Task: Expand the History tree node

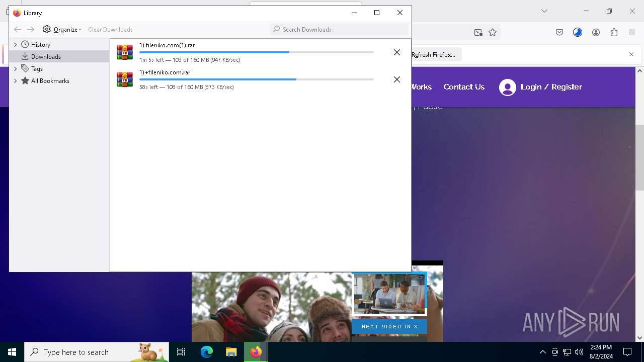Action: [15, 45]
